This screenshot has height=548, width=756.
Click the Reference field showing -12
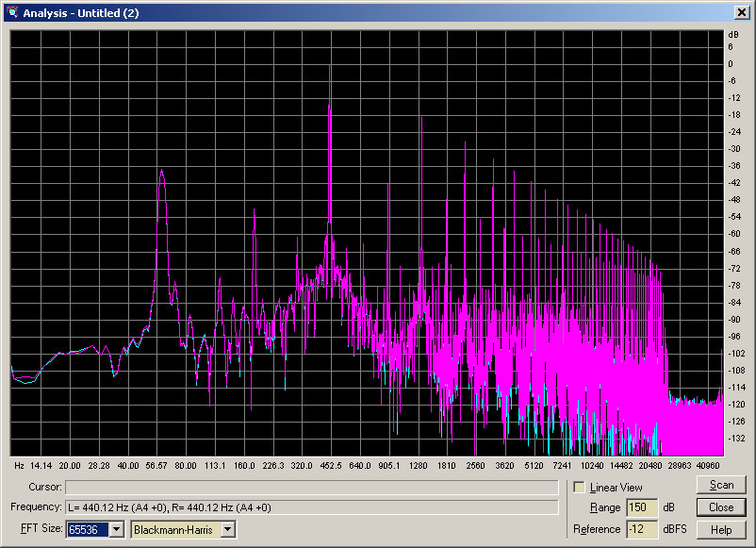pos(644,530)
